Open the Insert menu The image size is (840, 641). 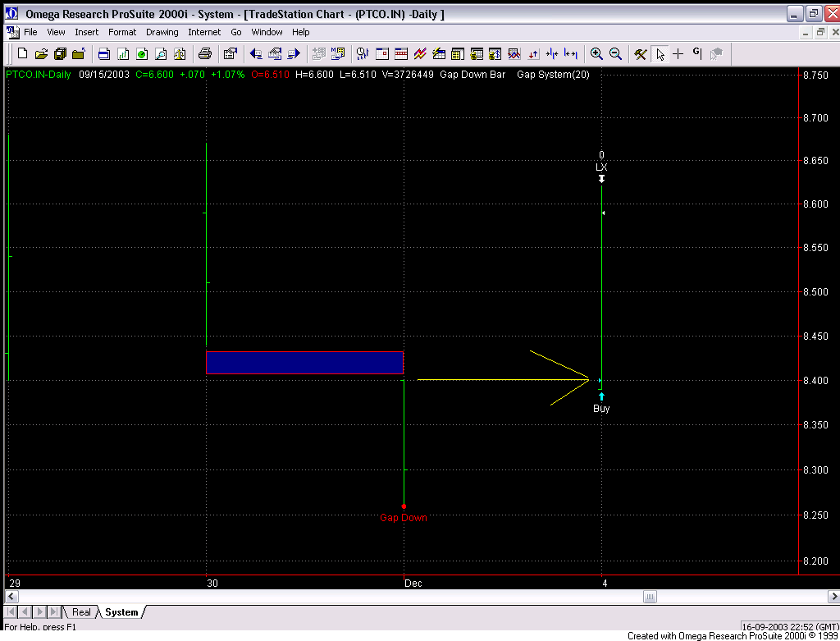tap(86, 32)
